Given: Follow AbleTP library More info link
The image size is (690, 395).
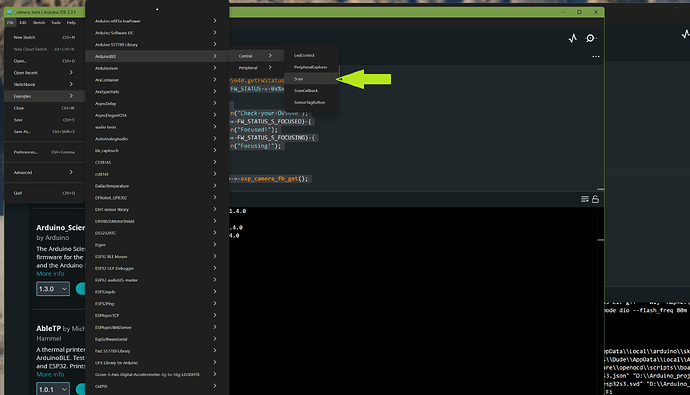Looking at the screenshot, I should [50, 374].
